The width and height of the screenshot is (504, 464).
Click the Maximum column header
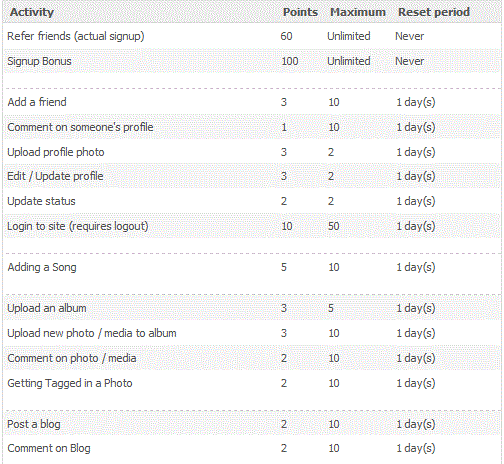pyautogui.click(x=358, y=12)
